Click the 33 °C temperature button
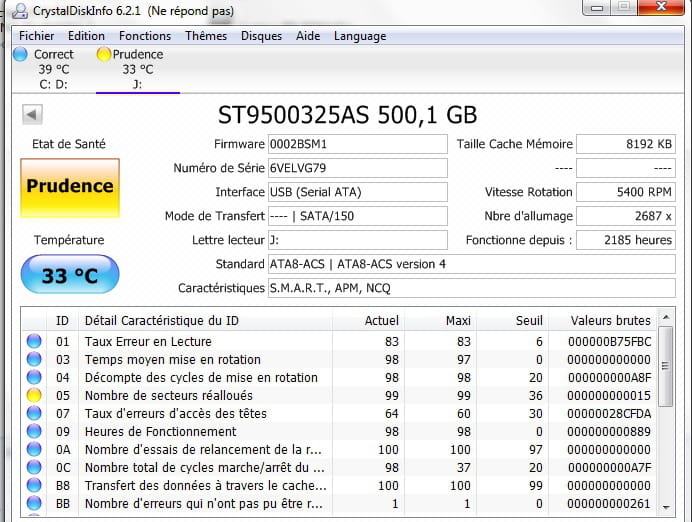 click(x=69, y=275)
